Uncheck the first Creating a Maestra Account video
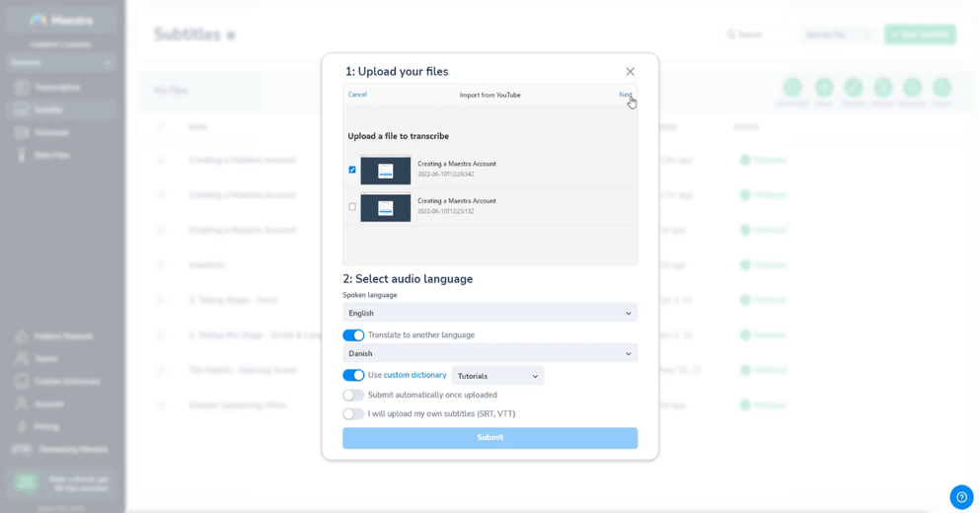This screenshot has width=980, height=513. [x=352, y=170]
